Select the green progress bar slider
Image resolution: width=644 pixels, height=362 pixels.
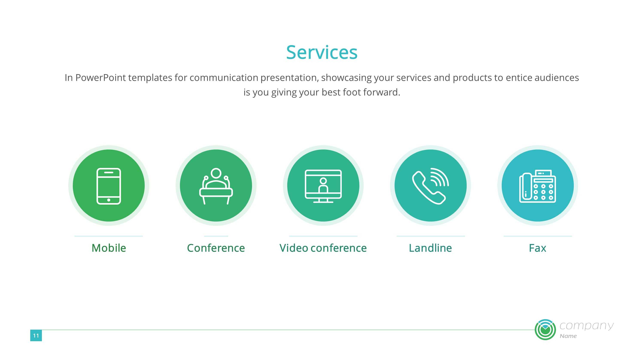36,335
